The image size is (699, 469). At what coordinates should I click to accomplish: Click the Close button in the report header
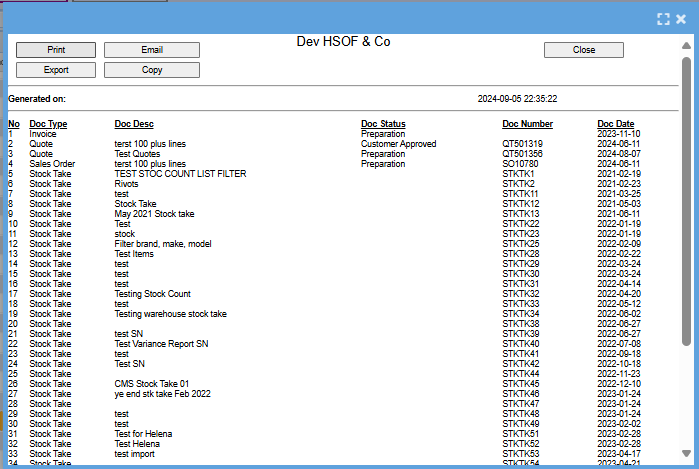584,50
